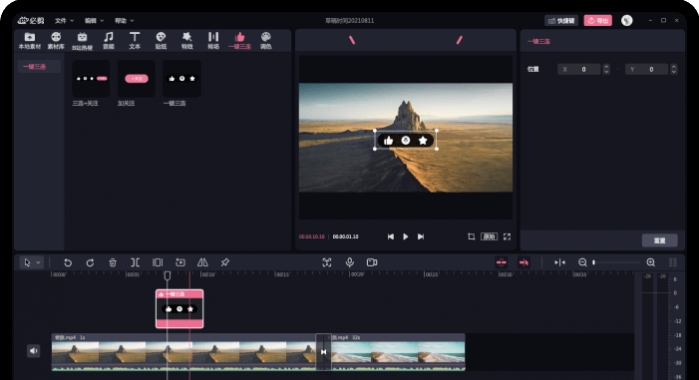
Task: Split the clip at playhead
Action: pyautogui.click(x=135, y=263)
